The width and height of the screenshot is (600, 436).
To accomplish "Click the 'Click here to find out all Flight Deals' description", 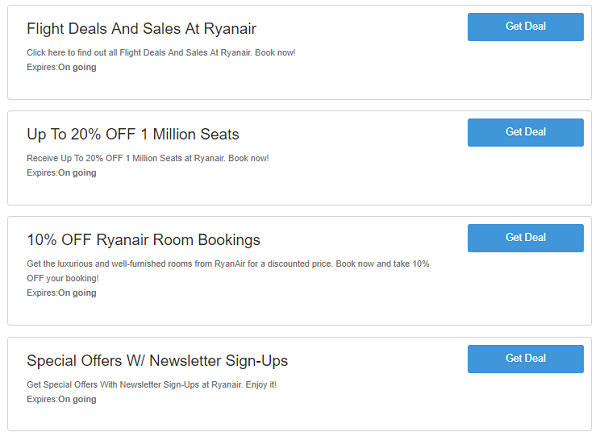I will [x=161, y=53].
